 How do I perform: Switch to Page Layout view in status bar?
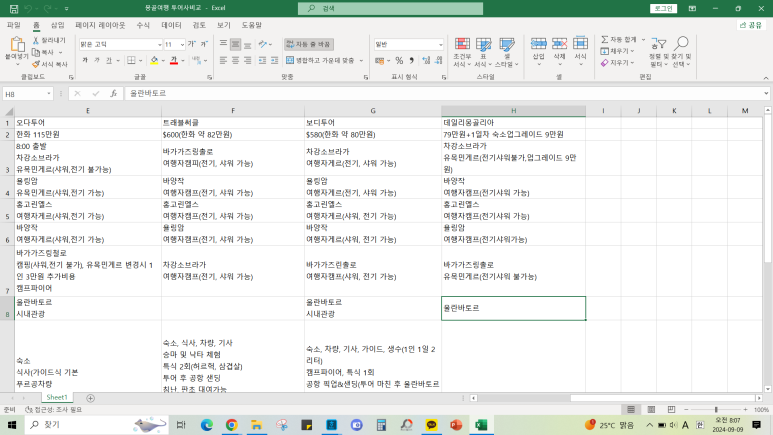pyautogui.click(x=651, y=410)
